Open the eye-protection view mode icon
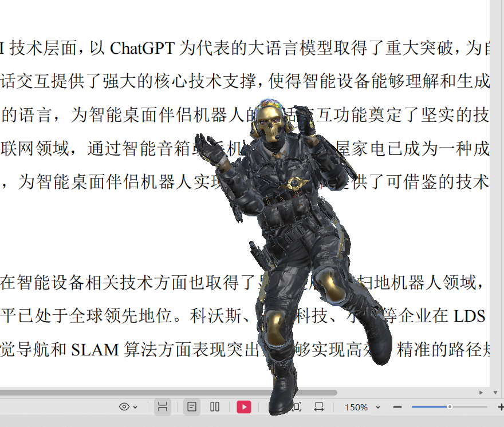 pos(124,407)
